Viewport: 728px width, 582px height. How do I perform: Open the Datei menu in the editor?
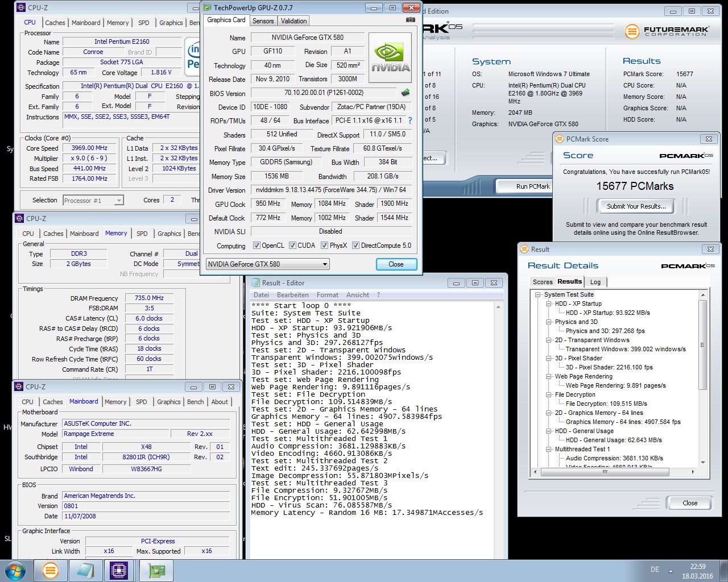tap(262, 295)
